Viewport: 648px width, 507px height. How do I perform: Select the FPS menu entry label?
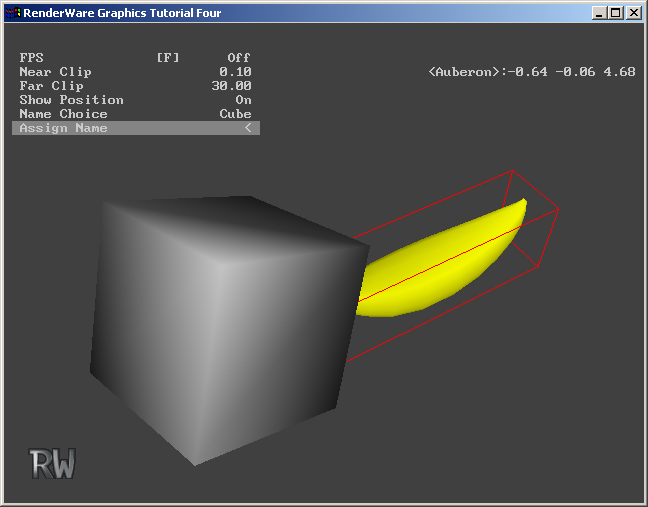[32, 58]
